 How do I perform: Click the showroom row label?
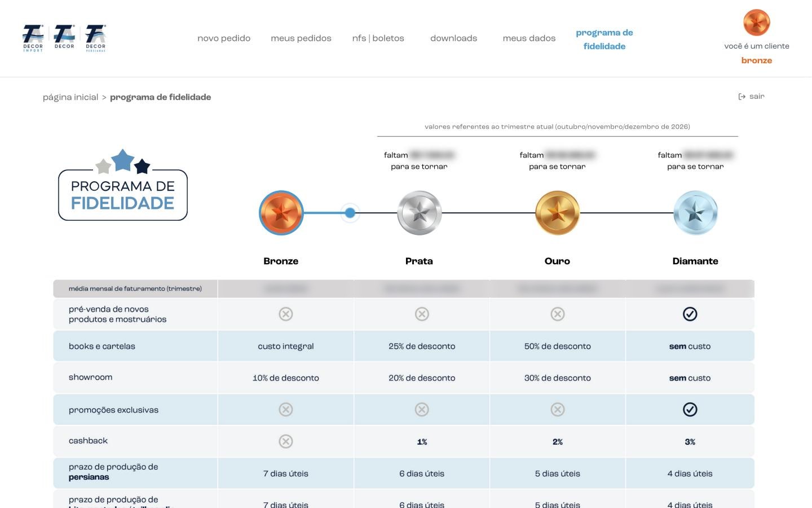(91, 377)
